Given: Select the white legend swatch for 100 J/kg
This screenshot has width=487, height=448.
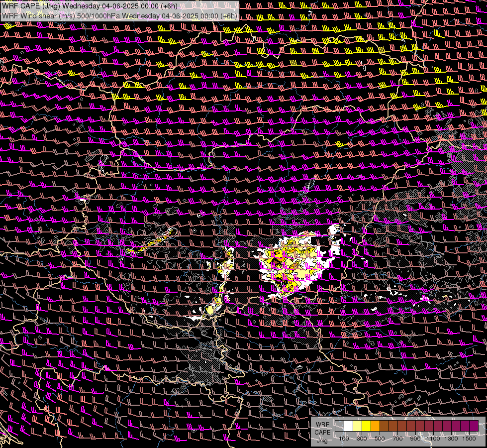Looking at the screenshot, I should click(x=349, y=426).
